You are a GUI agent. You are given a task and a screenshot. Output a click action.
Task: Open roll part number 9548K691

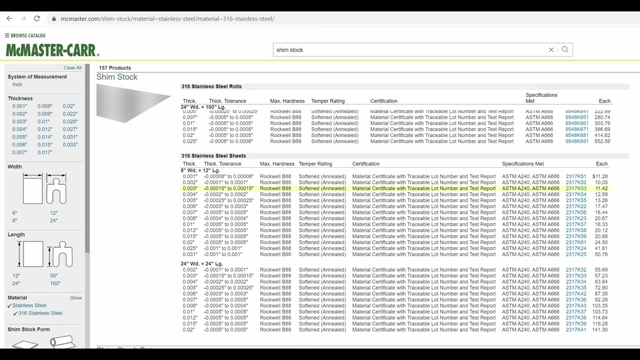click(x=577, y=141)
